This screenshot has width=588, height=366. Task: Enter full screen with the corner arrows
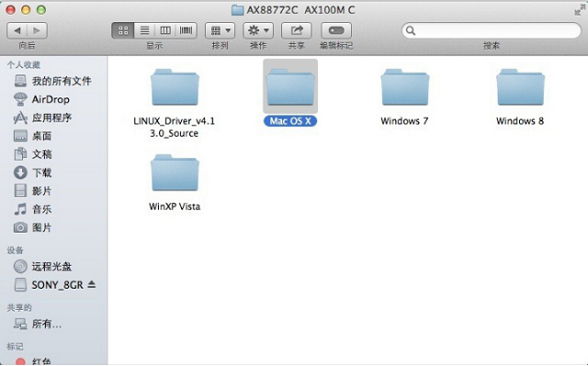(580, 10)
